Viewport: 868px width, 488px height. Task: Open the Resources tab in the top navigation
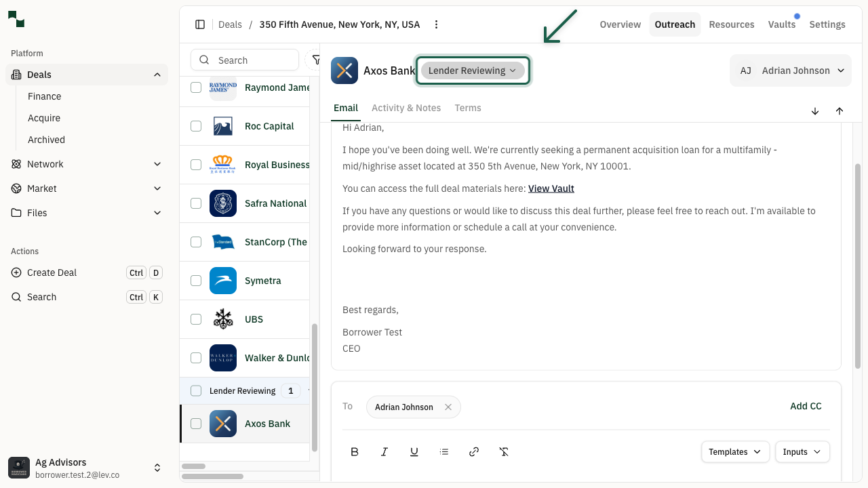[732, 24]
